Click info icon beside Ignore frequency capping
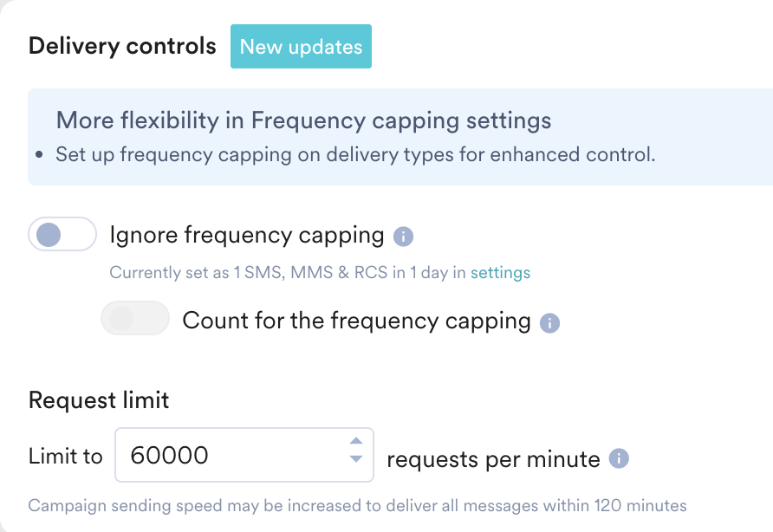The width and height of the screenshot is (773, 532). coord(403,236)
